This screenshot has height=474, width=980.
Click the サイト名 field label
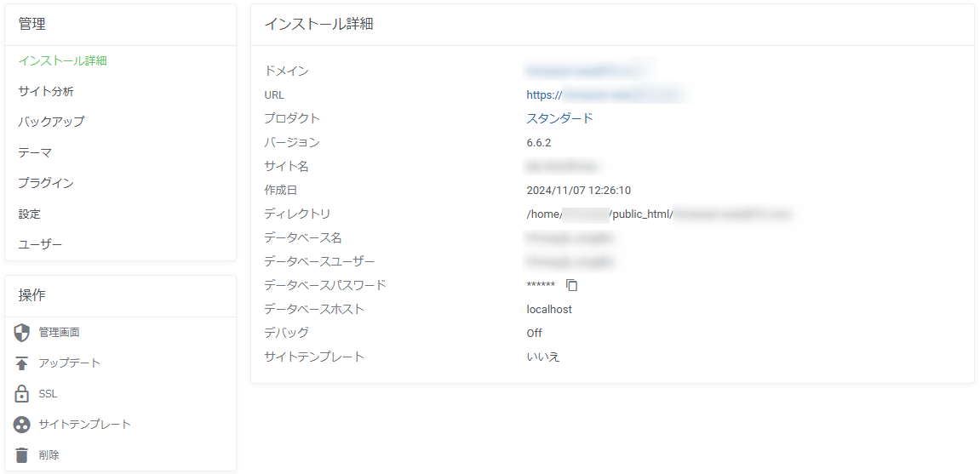click(286, 166)
